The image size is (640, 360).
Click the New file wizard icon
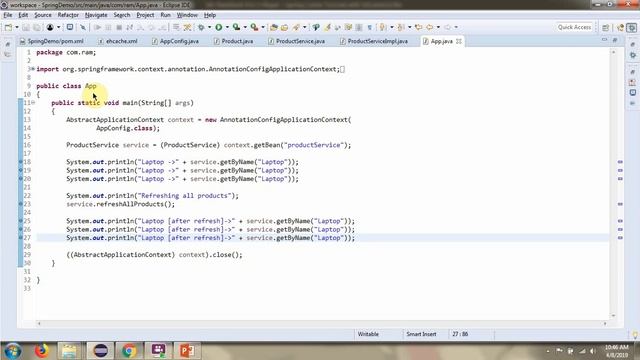click(x=8, y=27)
